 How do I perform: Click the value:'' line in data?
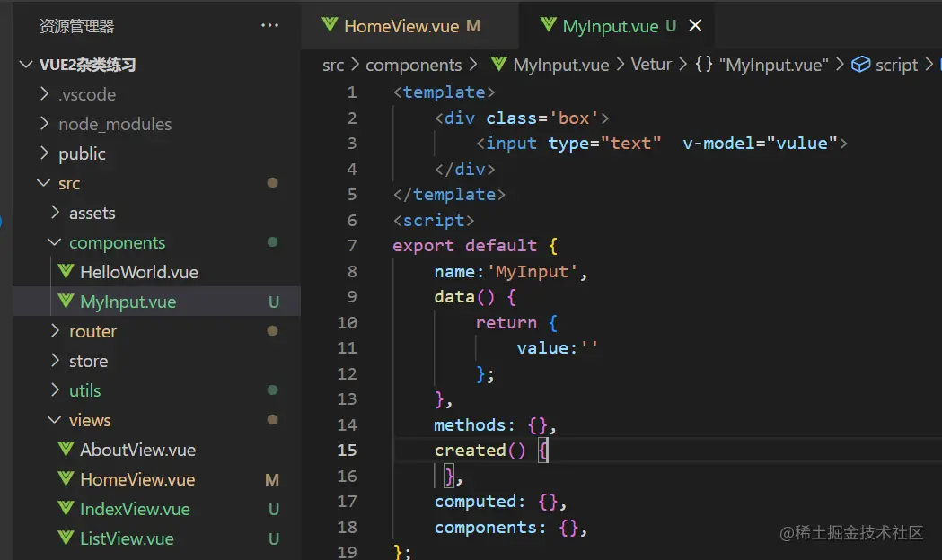tap(557, 348)
